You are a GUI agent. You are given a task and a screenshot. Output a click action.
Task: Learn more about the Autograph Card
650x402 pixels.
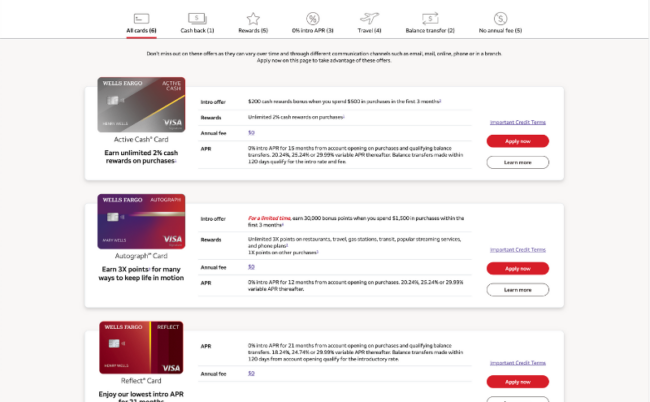point(517,289)
